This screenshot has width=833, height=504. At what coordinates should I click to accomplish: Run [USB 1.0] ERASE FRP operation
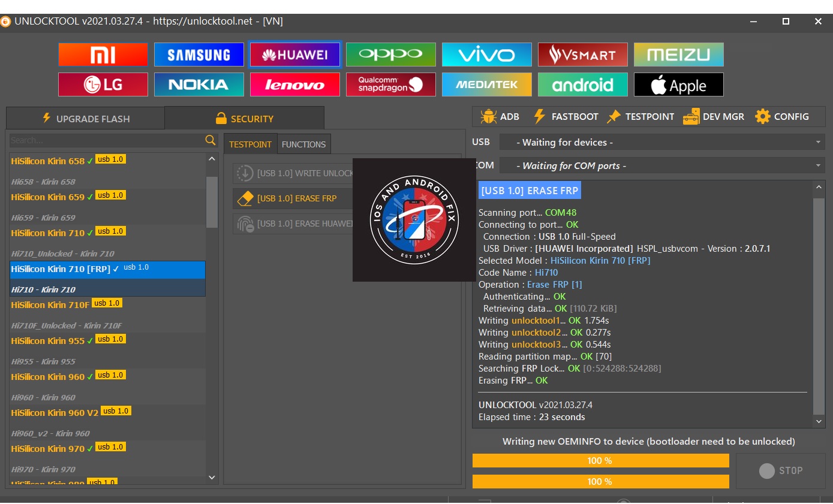293,198
